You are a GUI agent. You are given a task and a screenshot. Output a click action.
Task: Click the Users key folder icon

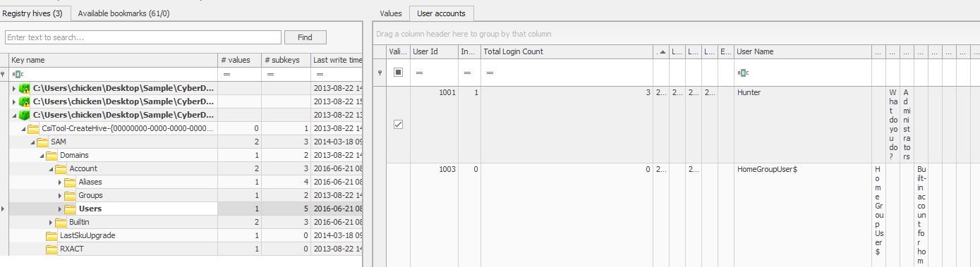[x=70, y=209]
